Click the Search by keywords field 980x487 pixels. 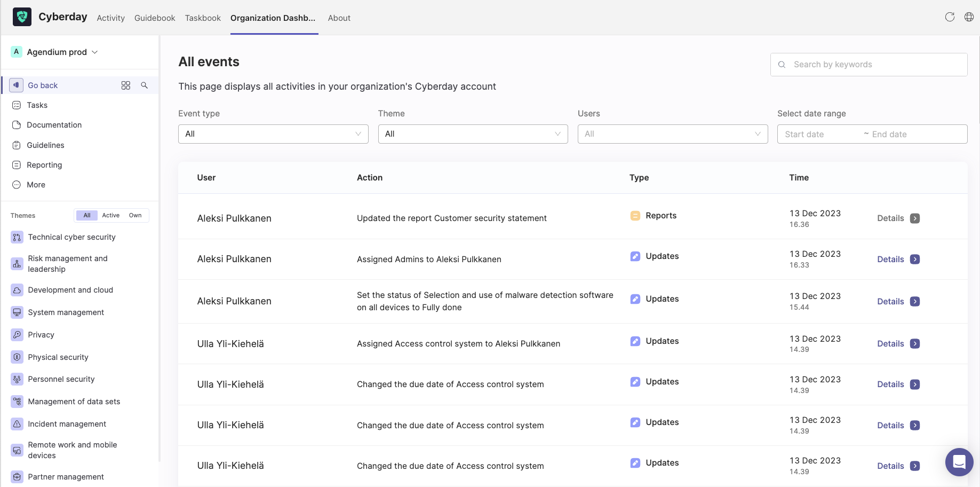(x=869, y=65)
